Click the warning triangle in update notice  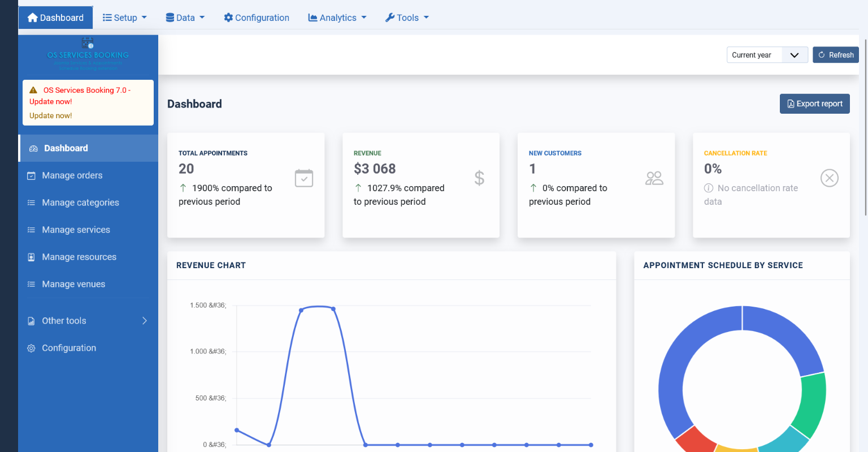pyautogui.click(x=33, y=90)
